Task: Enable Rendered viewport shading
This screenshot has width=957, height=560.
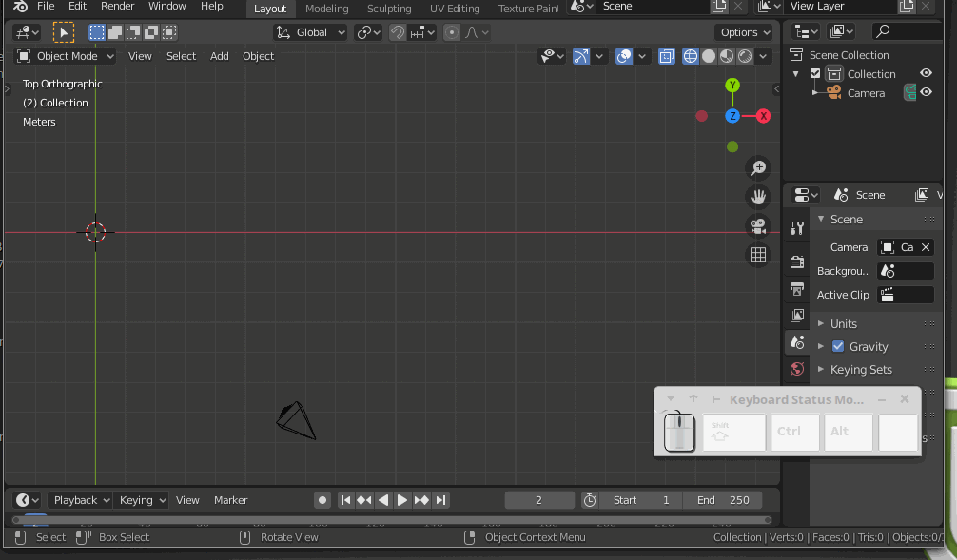Action: (743, 55)
